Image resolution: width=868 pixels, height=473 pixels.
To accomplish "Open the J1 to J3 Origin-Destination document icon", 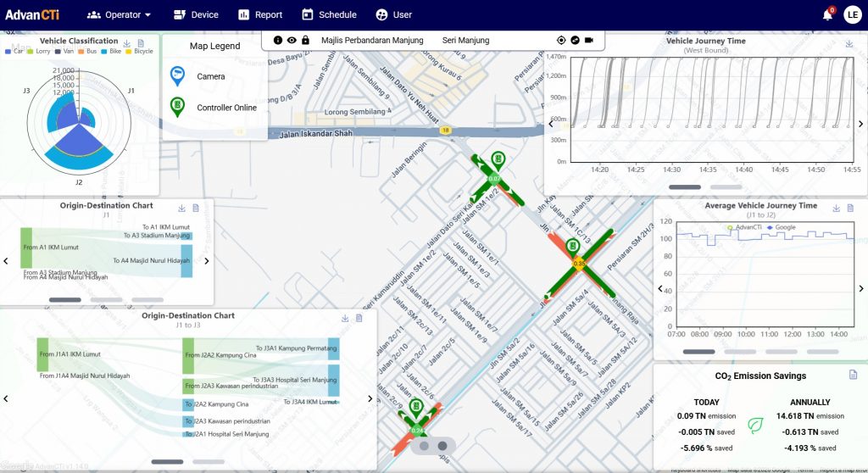I will (x=359, y=318).
